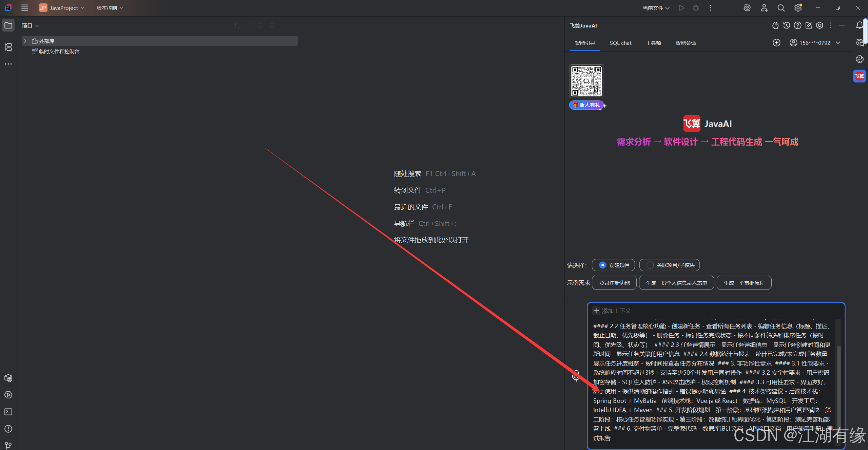Show more tool windows ellipsis in left sidebar

[8, 64]
